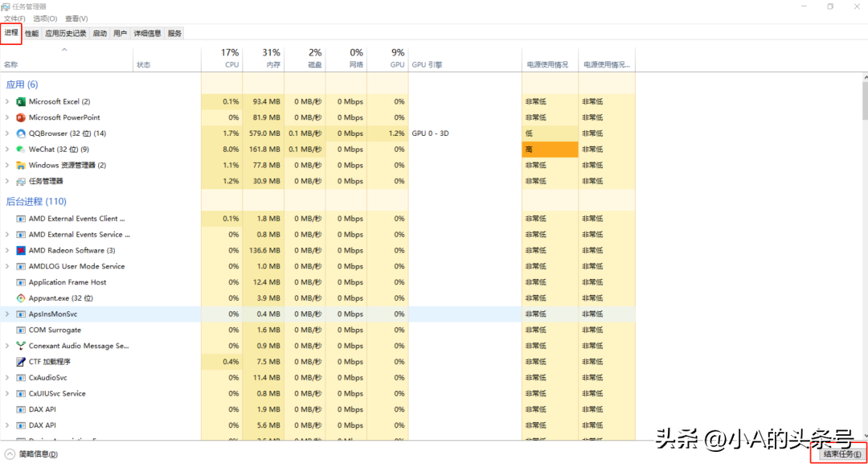
Task: Click the scrollbar down arrow
Action: [865, 437]
